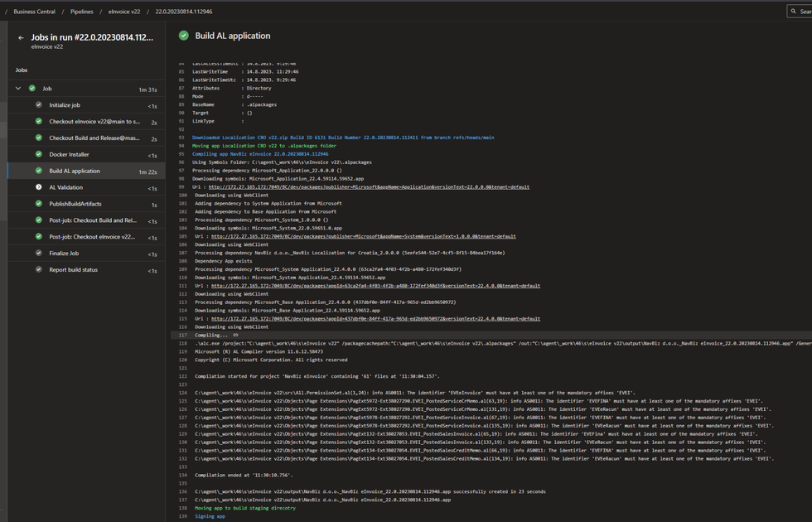Click the green check icon next to Job
This screenshot has width=812, height=522.
[32, 89]
